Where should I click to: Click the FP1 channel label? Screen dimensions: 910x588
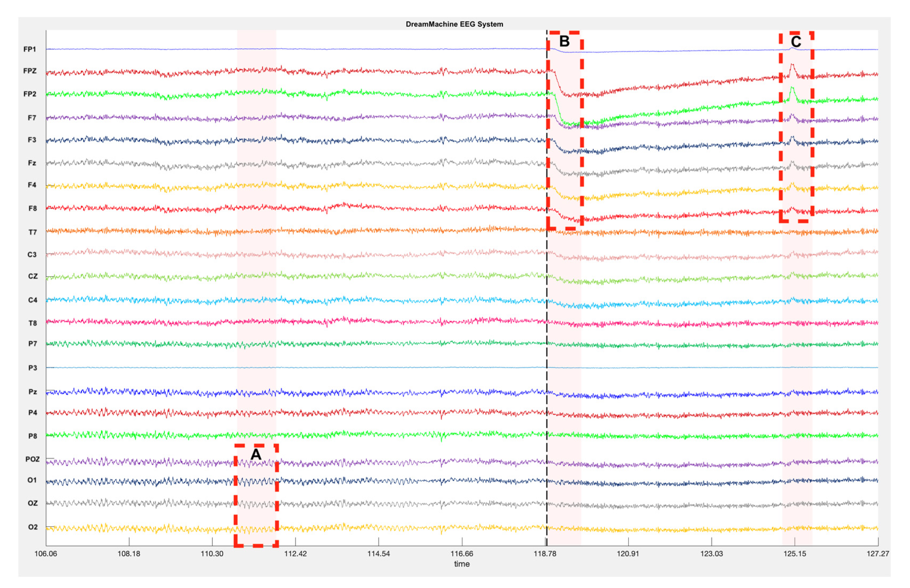[x=29, y=49]
